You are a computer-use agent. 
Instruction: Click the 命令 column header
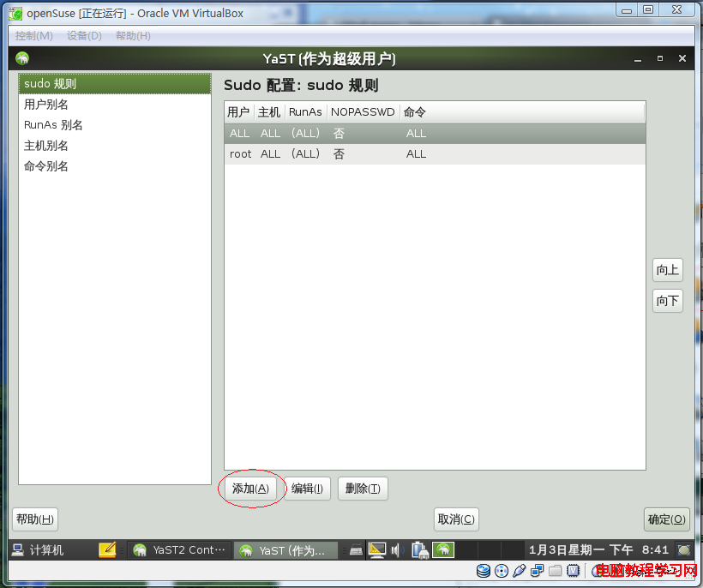pyautogui.click(x=522, y=112)
